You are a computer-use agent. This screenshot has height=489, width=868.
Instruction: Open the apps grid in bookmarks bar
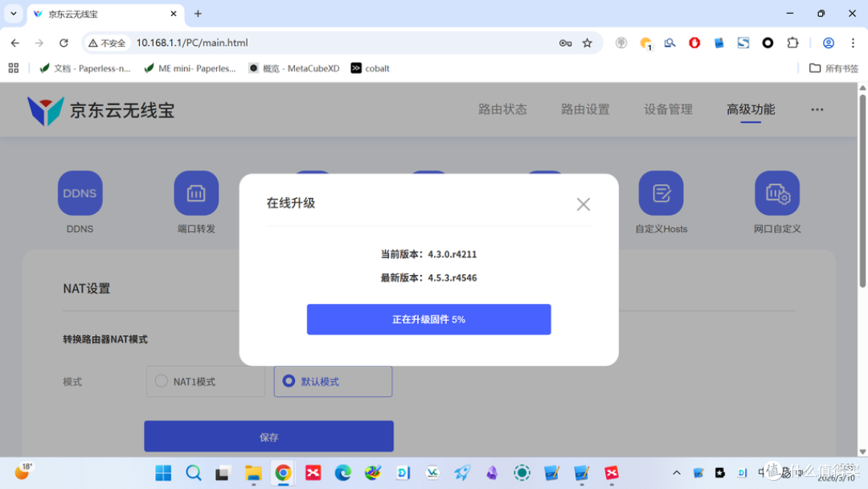[14, 68]
